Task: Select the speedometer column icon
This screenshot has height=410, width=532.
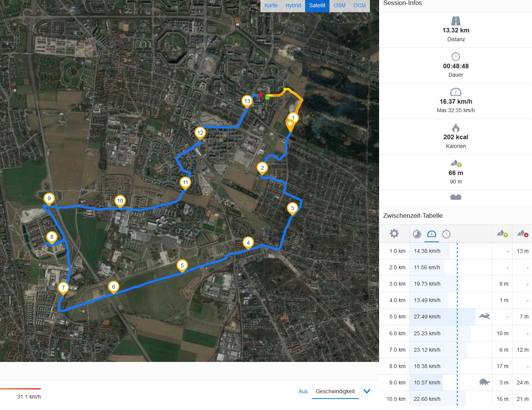Action: 432,234
